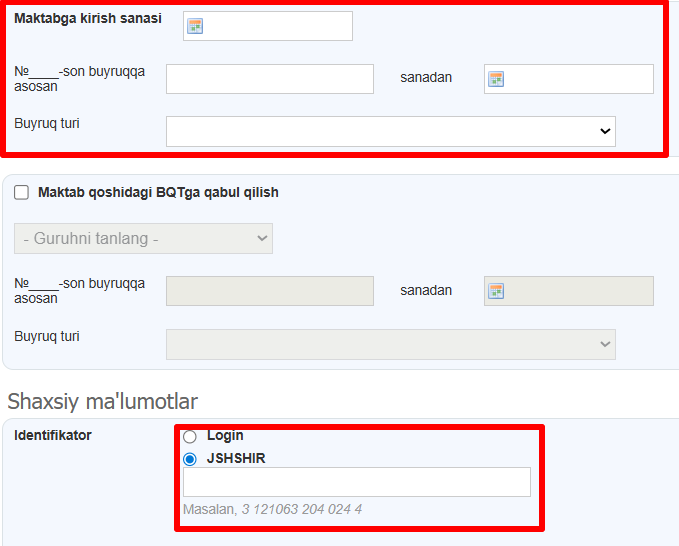Open calendar icon in upper sanadan field

496,79
